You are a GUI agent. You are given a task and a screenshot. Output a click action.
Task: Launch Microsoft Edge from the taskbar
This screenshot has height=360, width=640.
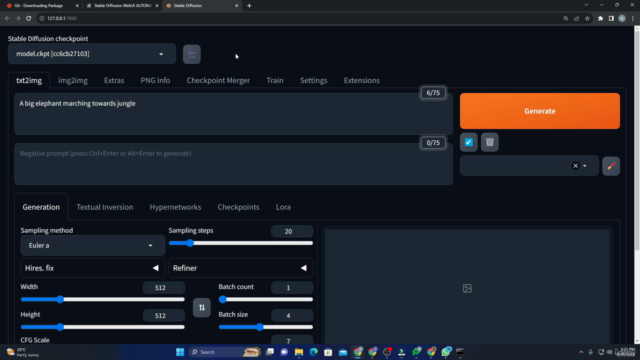tap(313, 352)
